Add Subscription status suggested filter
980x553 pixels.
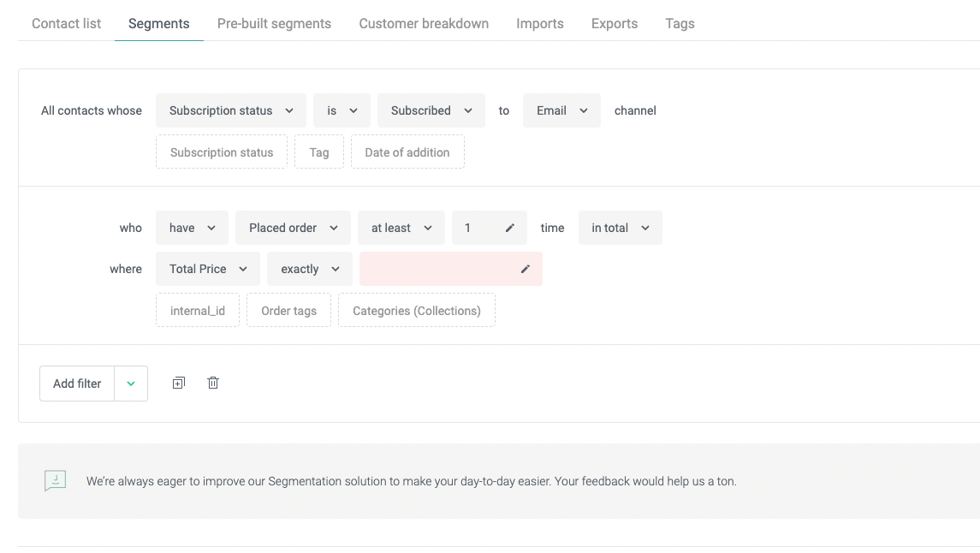click(x=222, y=152)
